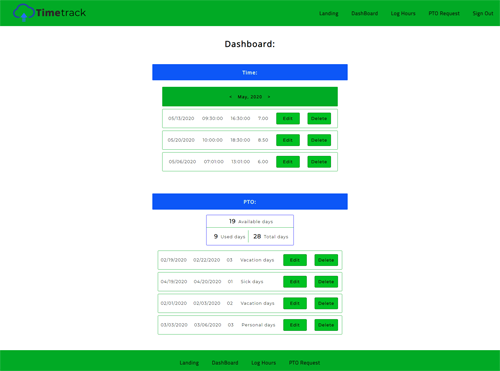Screen dimensions: 500x371
Task: Go to previous month arrow
Action: point(230,97)
